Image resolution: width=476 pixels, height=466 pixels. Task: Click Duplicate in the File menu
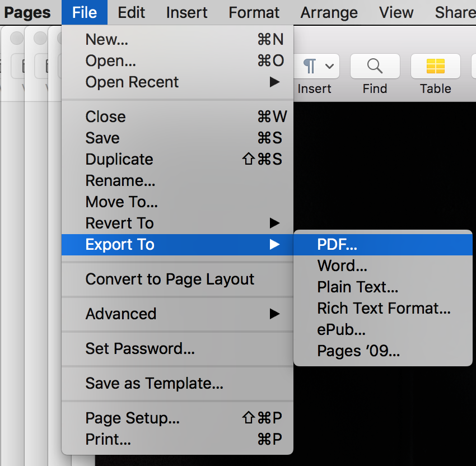point(119,160)
